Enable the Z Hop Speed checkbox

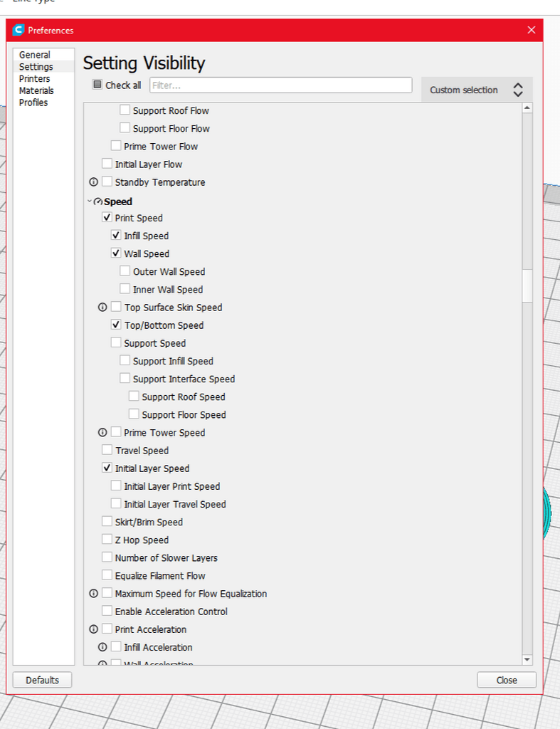click(107, 540)
